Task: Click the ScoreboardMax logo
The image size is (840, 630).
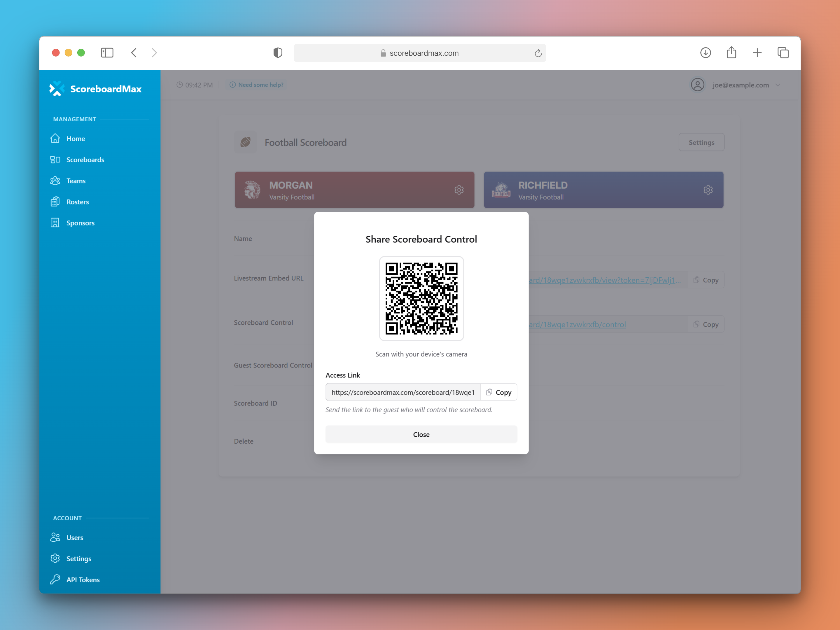Action: (x=95, y=89)
